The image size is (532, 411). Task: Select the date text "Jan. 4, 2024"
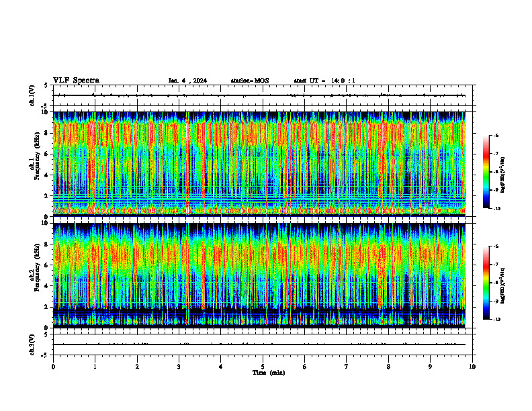pyautogui.click(x=187, y=81)
